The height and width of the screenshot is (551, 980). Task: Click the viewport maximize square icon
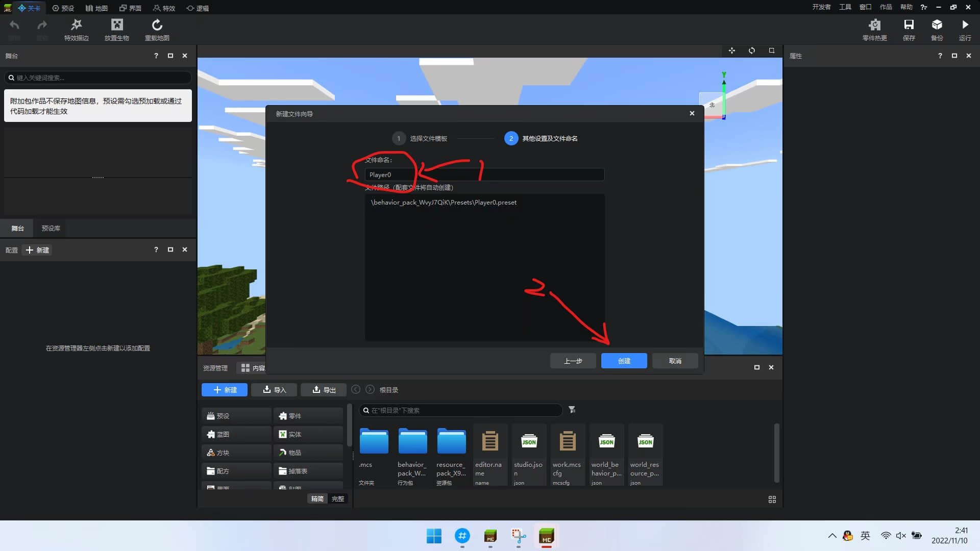point(772,51)
